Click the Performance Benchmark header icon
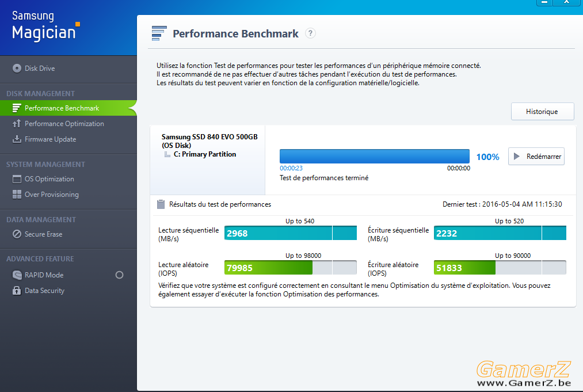583x392 pixels. pos(159,33)
